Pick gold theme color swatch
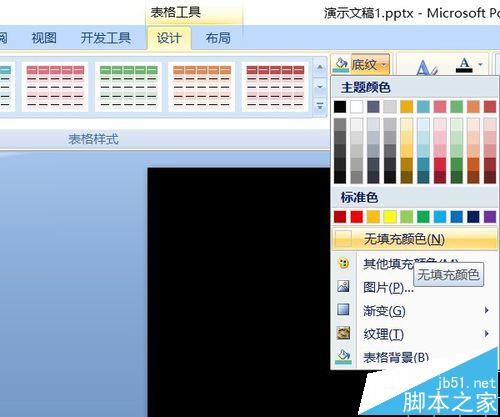 [x=407, y=107]
